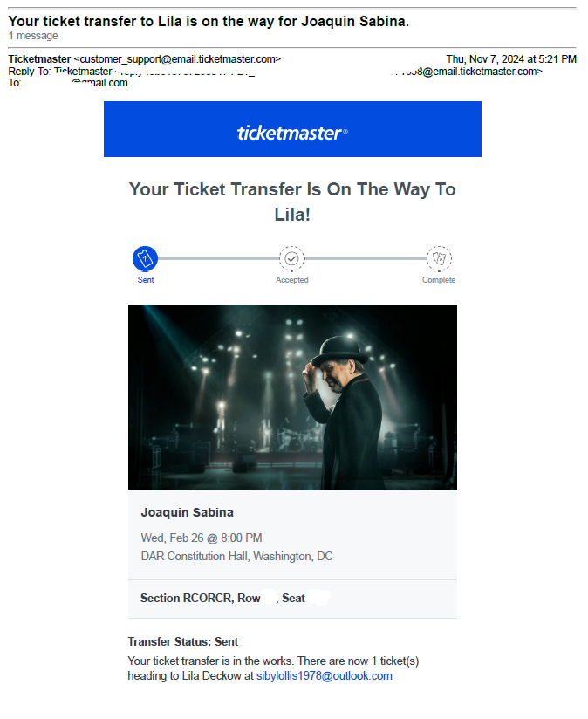
Task: Click the Thu, Nov 7, 2024 timestamp
Action: pyautogui.click(x=511, y=59)
